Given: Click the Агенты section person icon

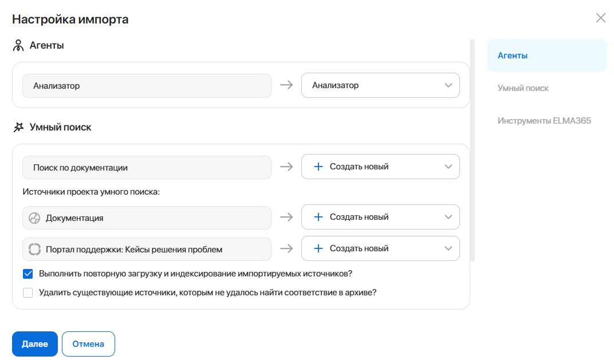Looking at the screenshot, I should [x=18, y=45].
